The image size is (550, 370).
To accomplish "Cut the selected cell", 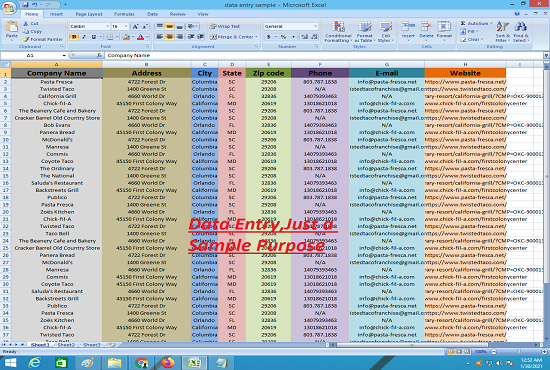I will coord(31,23).
